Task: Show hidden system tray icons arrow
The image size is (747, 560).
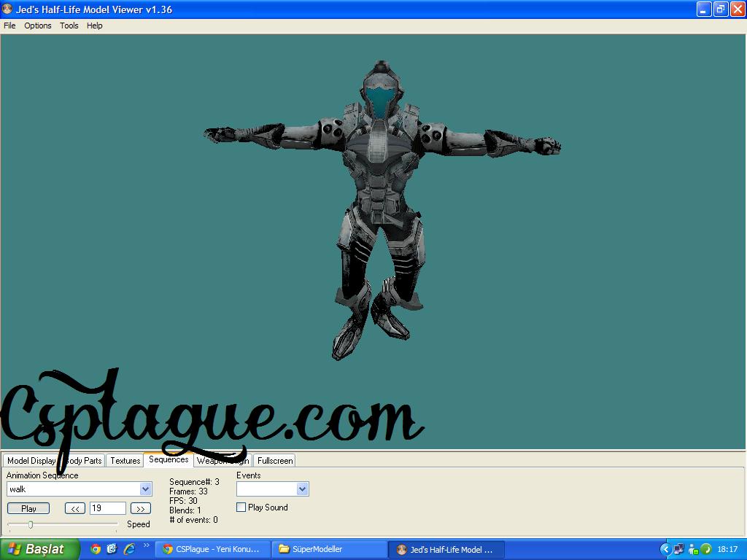Action: click(x=665, y=549)
